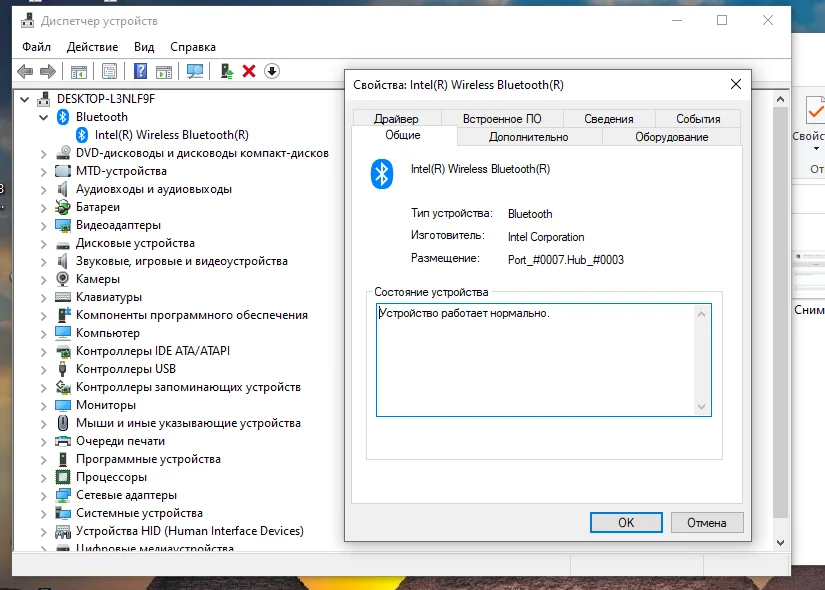Viewport: 825px width, 590px height.
Task: Switch to the Драйвер tab
Action: tap(396, 118)
